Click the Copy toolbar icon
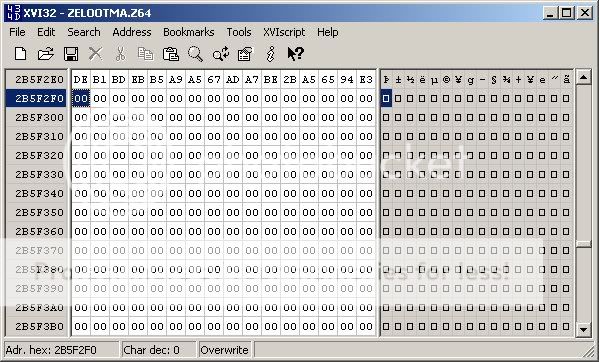The height and width of the screenshot is (362, 599). click(146, 54)
